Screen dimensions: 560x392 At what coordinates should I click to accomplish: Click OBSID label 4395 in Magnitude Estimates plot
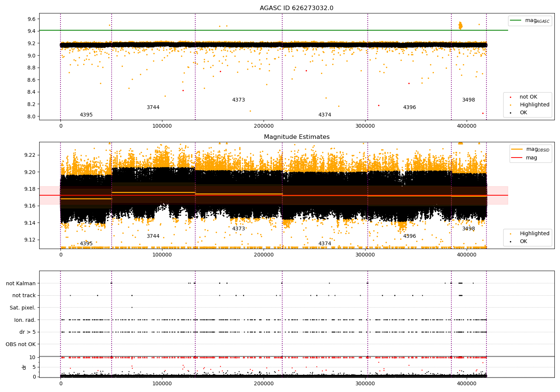point(86,243)
